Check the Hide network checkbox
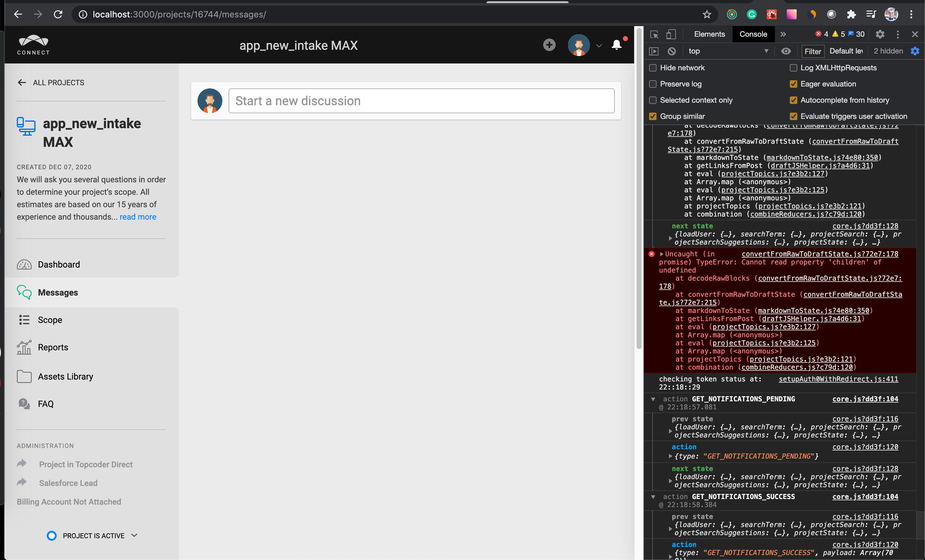 [653, 68]
